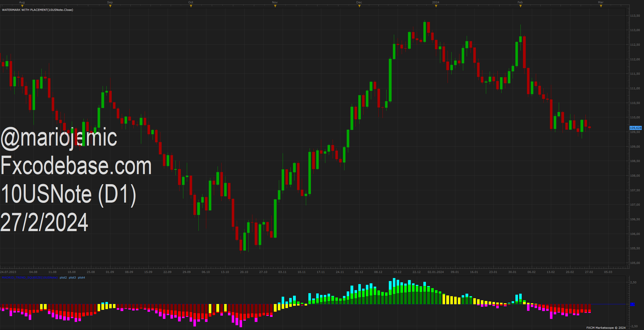Click the Nov month marker triangle
The width and height of the screenshot is (644, 330).
tap(275, 6)
